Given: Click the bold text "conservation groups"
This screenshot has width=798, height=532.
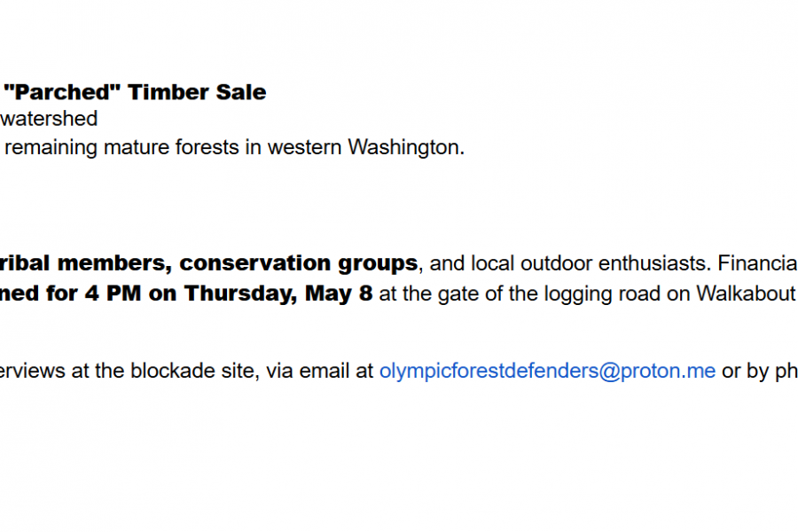Looking at the screenshot, I should [298, 263].
